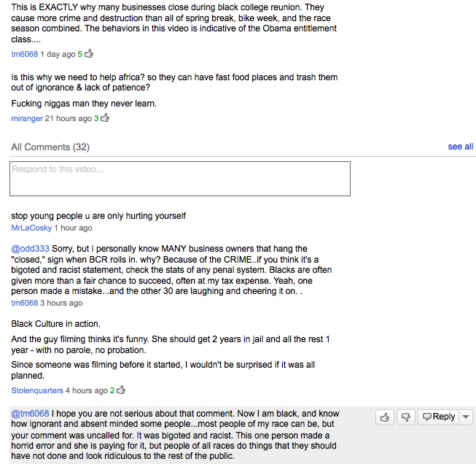Open tm6068 profile from the 1 day ago comment

24,54
